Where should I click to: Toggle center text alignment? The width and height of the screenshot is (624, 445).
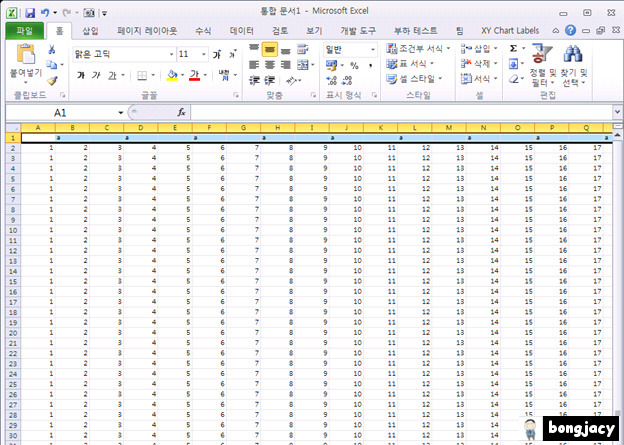tap(270, 64)
